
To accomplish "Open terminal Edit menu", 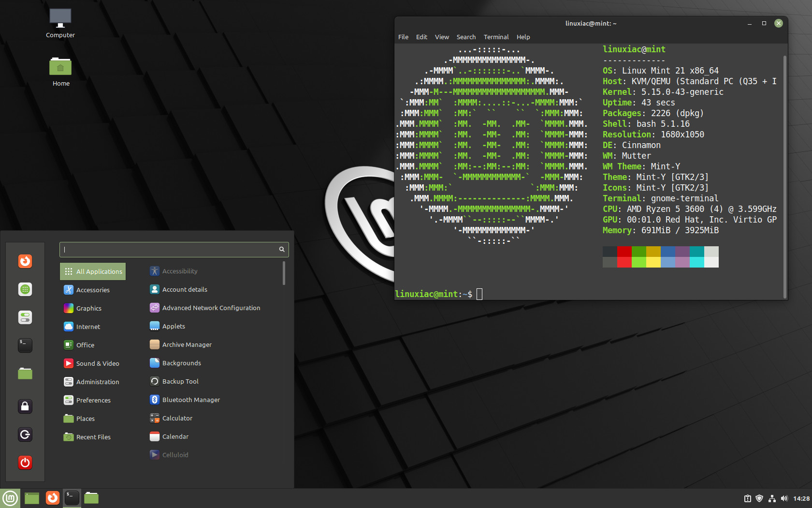I will coord(421,37).
